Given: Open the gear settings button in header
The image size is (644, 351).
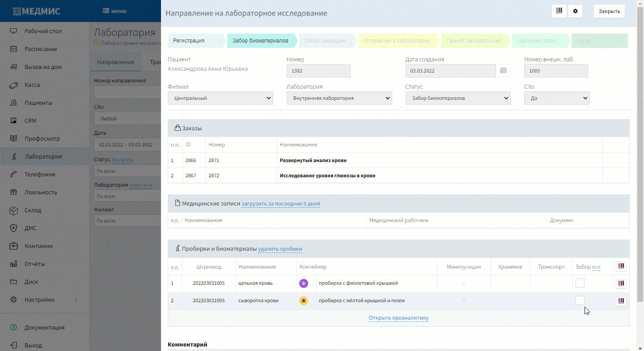Looking at the screenshot, I should (x=575, y=11).
